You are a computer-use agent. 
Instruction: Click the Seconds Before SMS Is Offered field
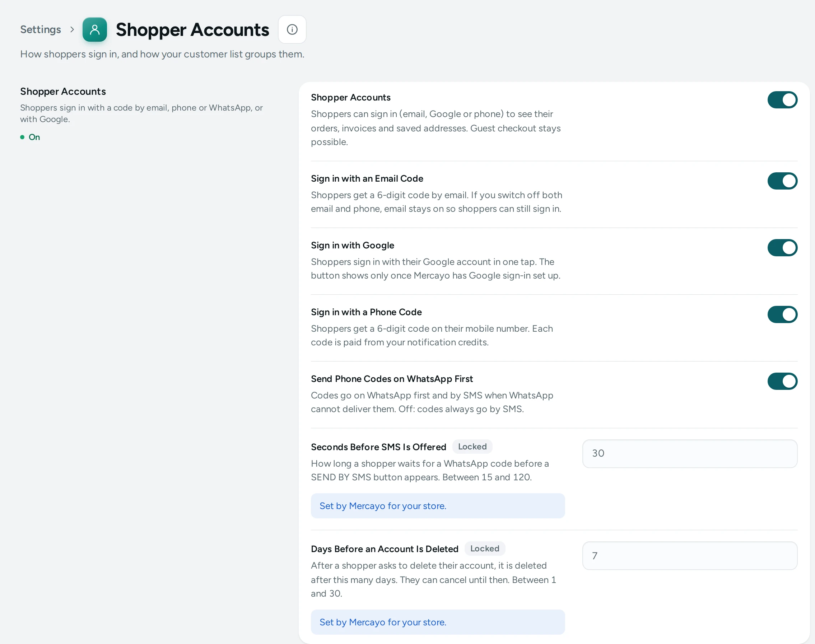point(690,454)
